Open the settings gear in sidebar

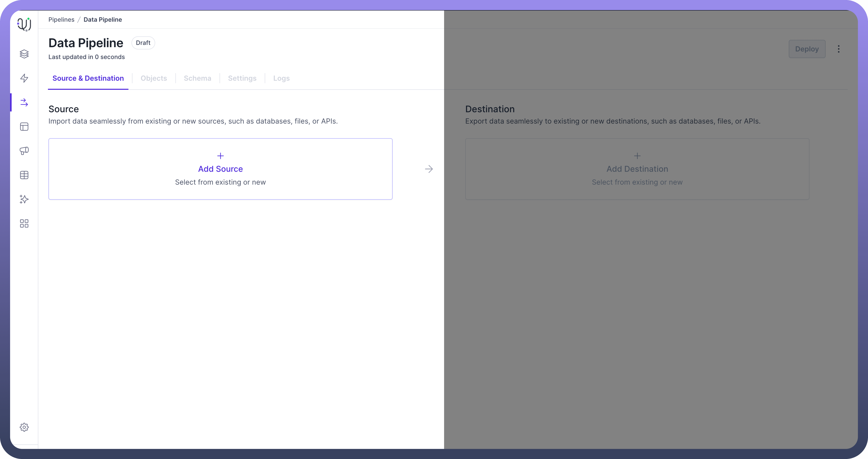click(24, 427)
